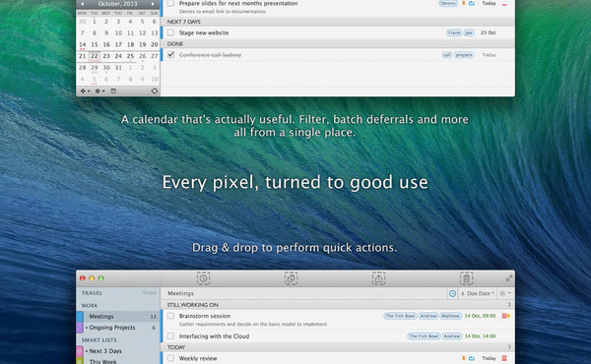Select October 14 in the calendar

pyautogui.click(x=82, y=44)
